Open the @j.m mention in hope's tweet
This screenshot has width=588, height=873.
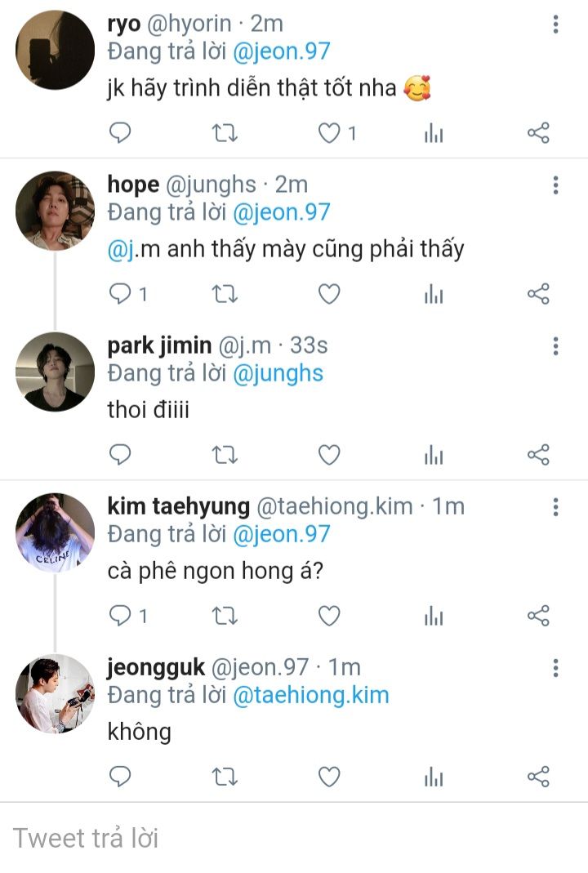tap(122, 250)
